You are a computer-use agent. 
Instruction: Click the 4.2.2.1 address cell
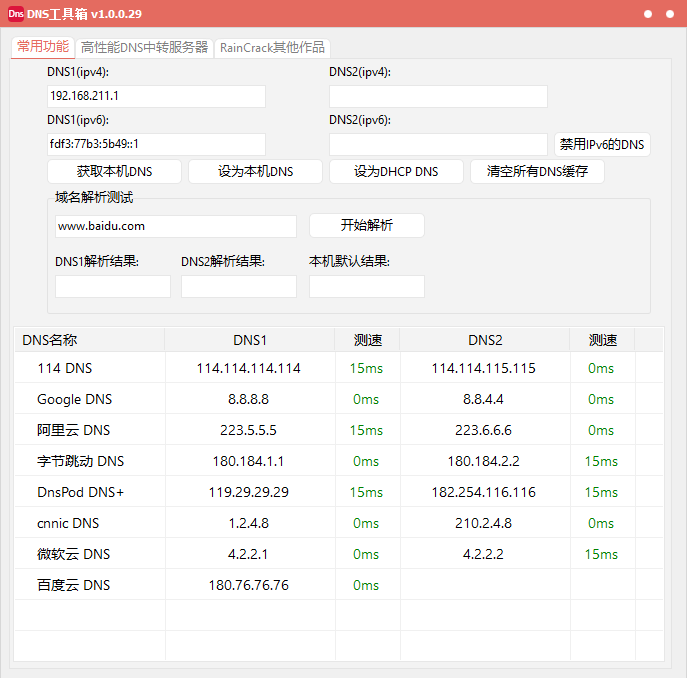pos(249,554)
